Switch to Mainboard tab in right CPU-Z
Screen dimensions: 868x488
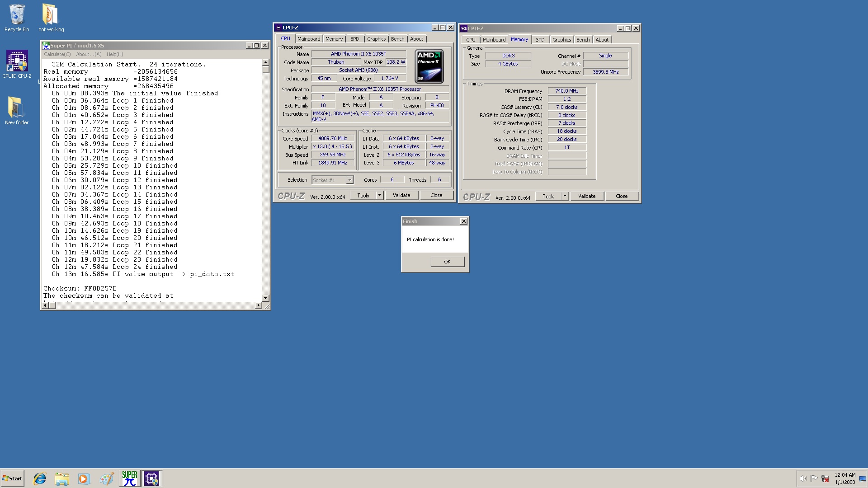click(x=494, y=40)
